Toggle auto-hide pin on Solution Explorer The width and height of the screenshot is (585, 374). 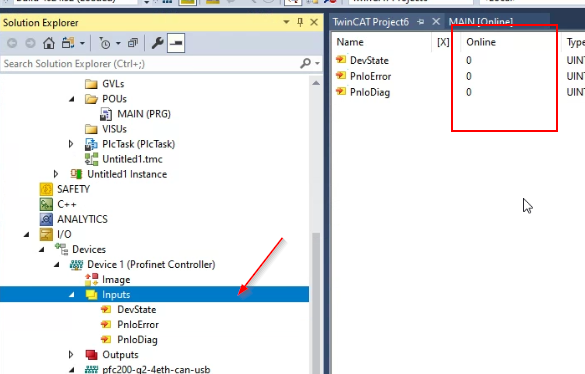coord(300,22)
